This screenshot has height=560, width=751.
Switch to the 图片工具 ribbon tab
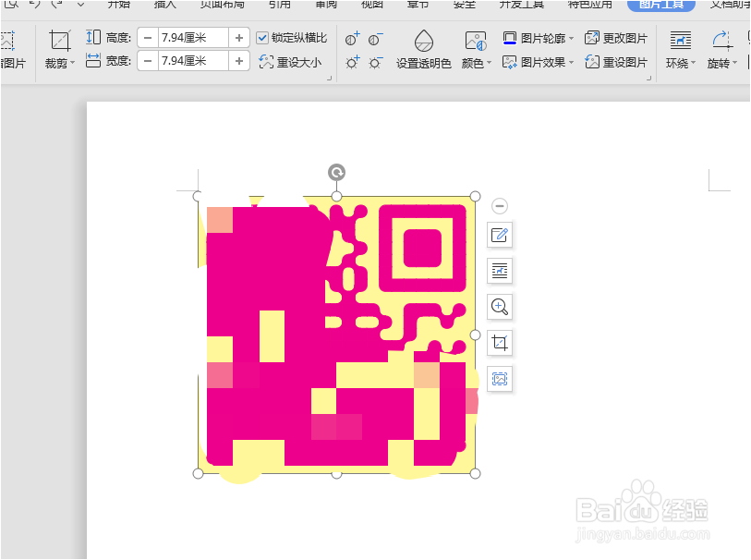click(x=661, y=5)
